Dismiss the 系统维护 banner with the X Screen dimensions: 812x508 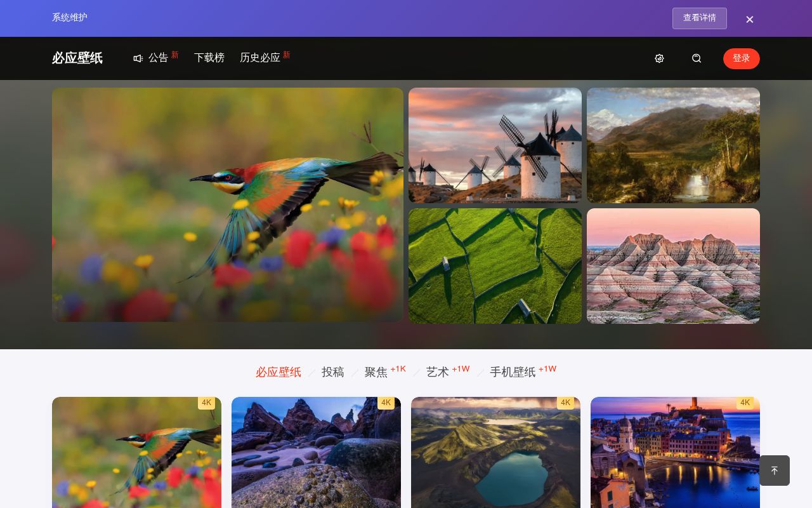(750, 20)
